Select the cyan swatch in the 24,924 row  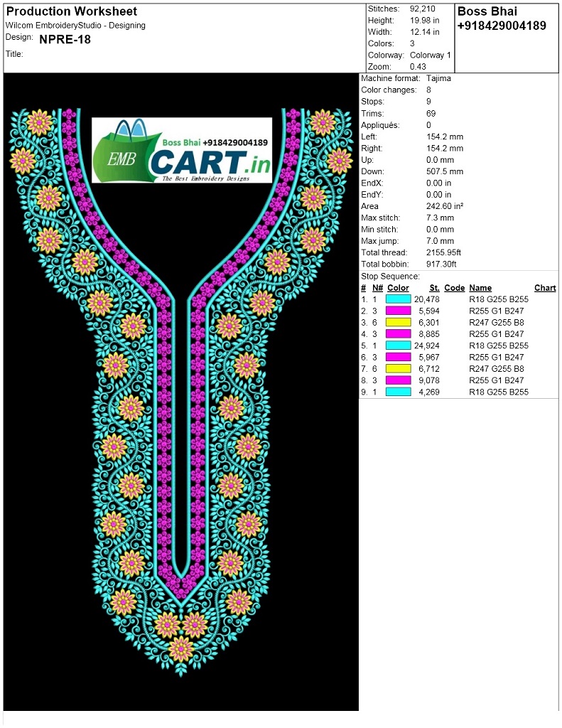coord(398,346)
